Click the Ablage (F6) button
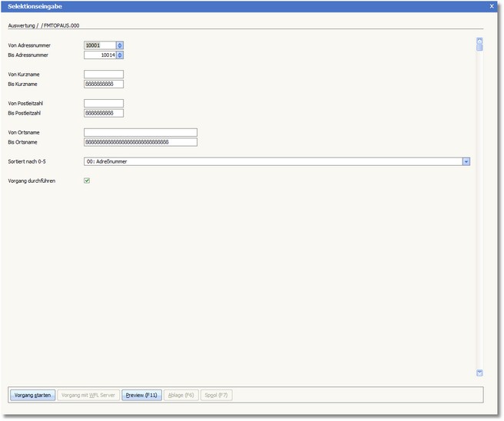This screenshot has height=421, width=504. coord(181,395)
